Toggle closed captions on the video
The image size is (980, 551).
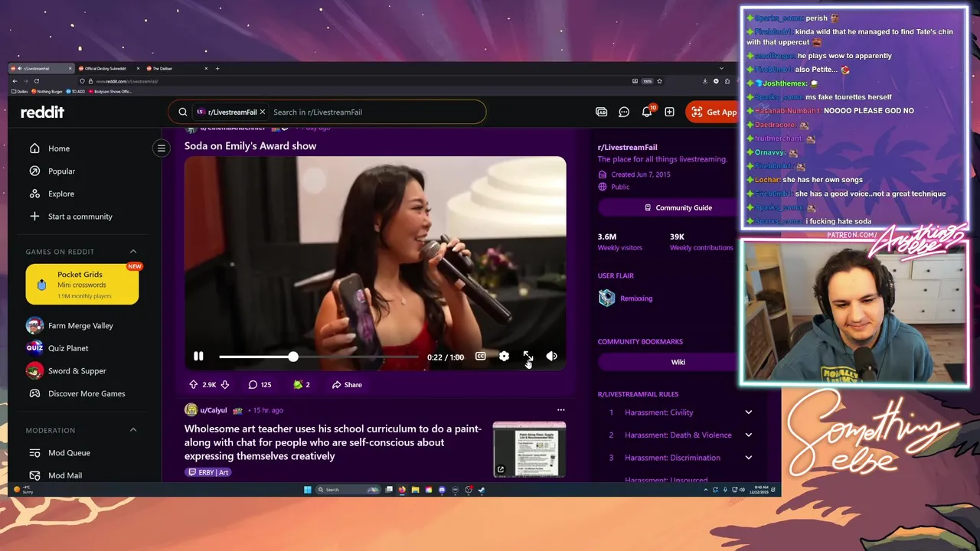tap(480, 357)
